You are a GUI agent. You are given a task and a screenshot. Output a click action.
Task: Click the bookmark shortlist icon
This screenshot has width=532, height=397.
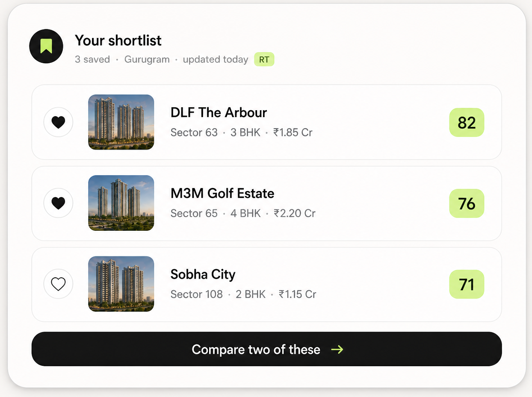(46, 46)
